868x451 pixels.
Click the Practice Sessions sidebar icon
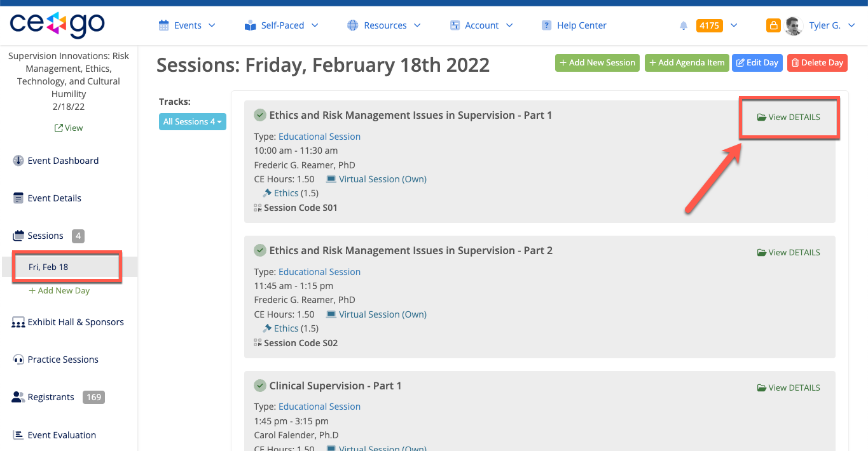[17, 359]
